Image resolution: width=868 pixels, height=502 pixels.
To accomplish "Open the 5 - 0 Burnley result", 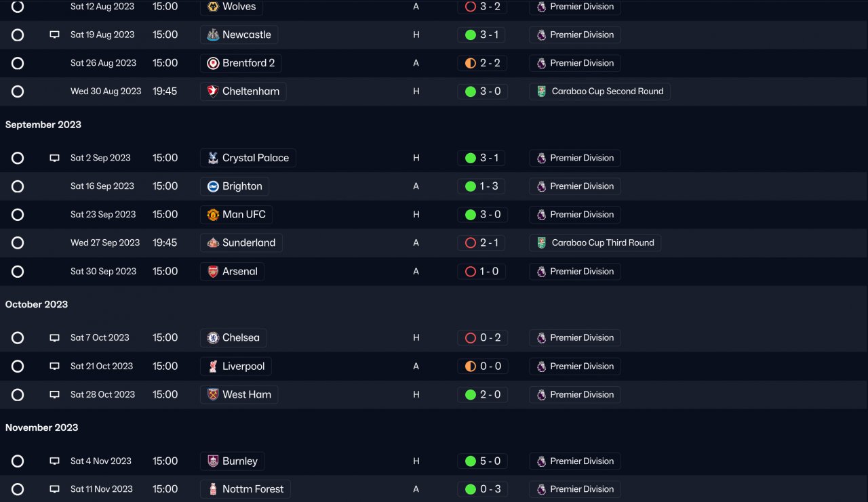I will tap(490, 461).
